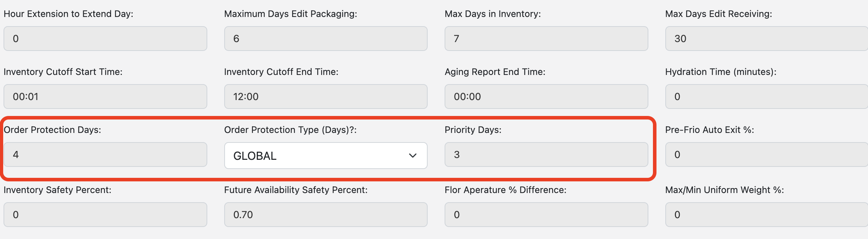Click the Max/Min Uniform Weight % field
The image size is (868, 239).
pyautogui.click(x=766, y=215)
